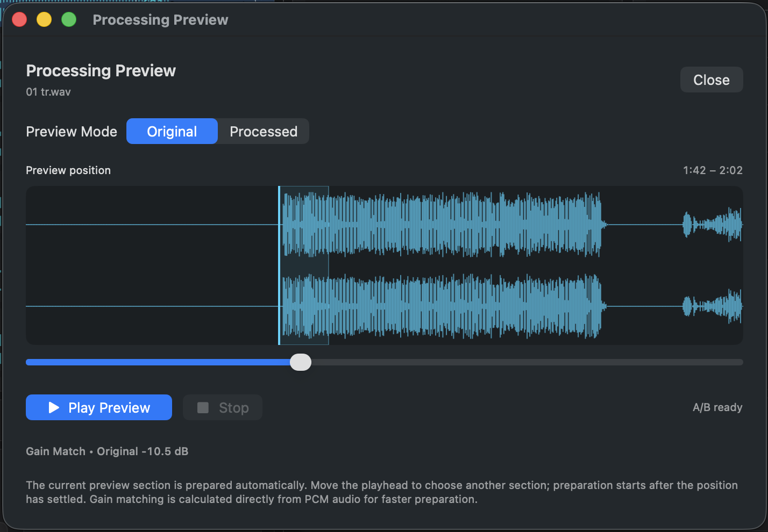Click the Gain Match Original -10.5 dB text

(107, 451)
